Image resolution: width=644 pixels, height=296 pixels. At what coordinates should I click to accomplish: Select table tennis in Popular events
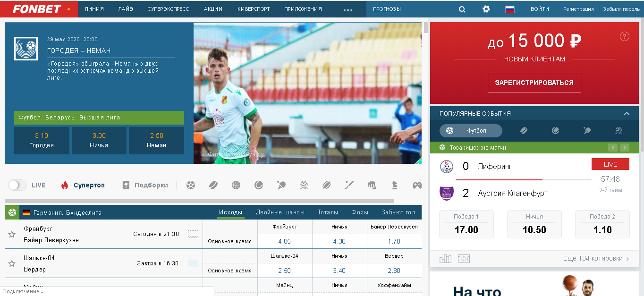point(587,131)
